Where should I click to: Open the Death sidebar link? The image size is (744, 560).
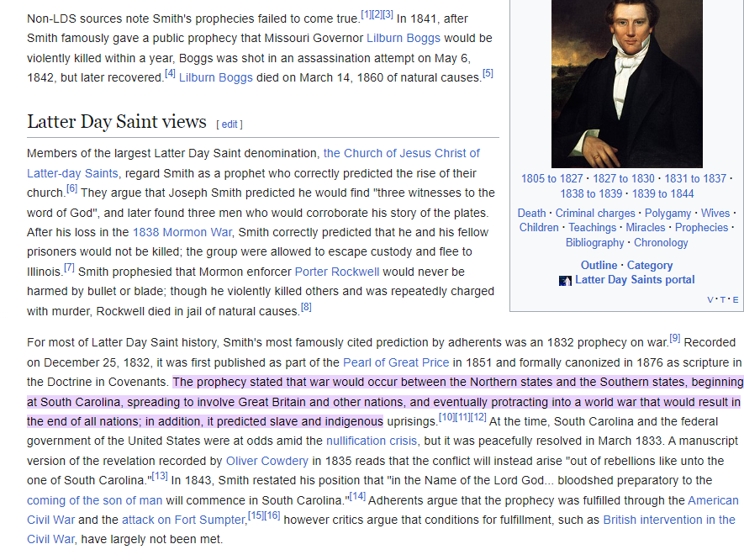pos(531,213)
